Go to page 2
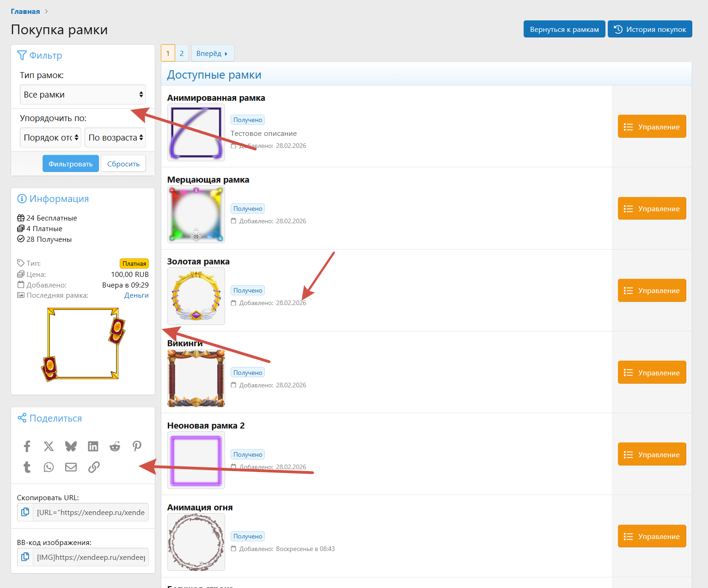 [x=182, y=53]
